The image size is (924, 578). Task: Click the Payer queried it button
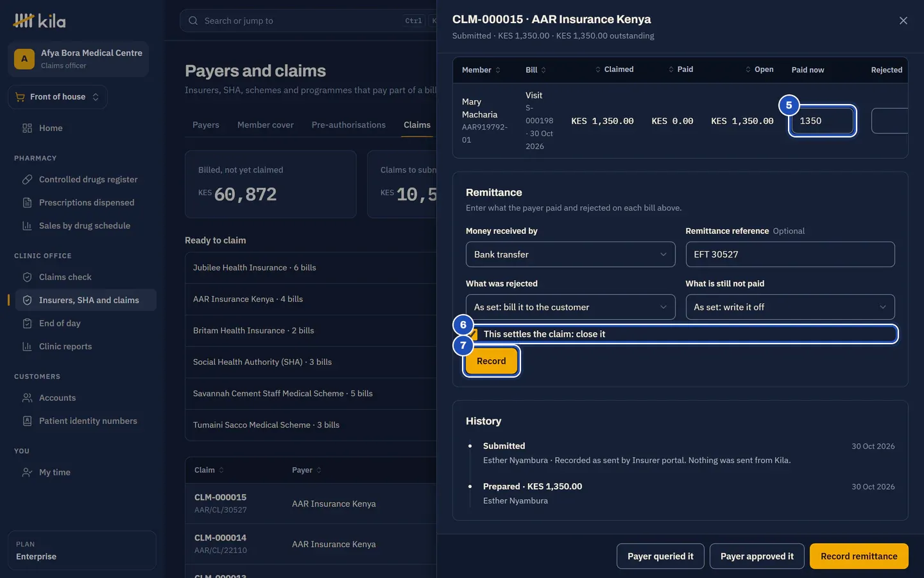coord(660,556)
